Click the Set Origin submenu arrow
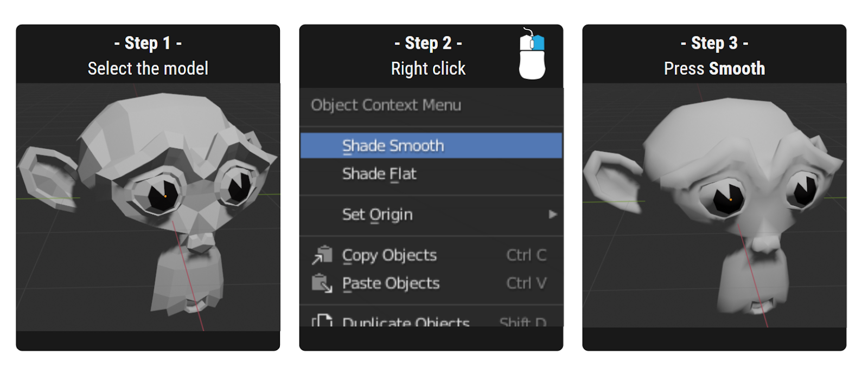 click(x=552, y=215)
